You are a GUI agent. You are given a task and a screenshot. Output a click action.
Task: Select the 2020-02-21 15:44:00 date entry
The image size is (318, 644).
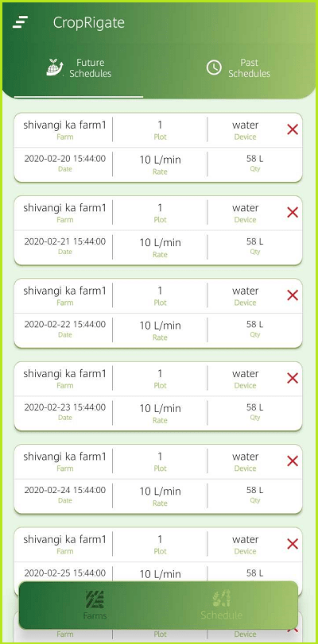(x=64, y=241)
